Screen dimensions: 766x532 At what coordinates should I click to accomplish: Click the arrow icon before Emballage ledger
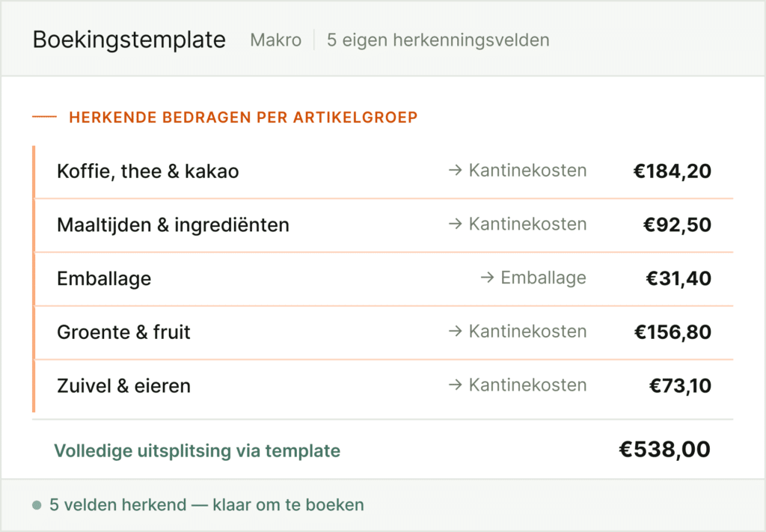click(x=487, y=278)
